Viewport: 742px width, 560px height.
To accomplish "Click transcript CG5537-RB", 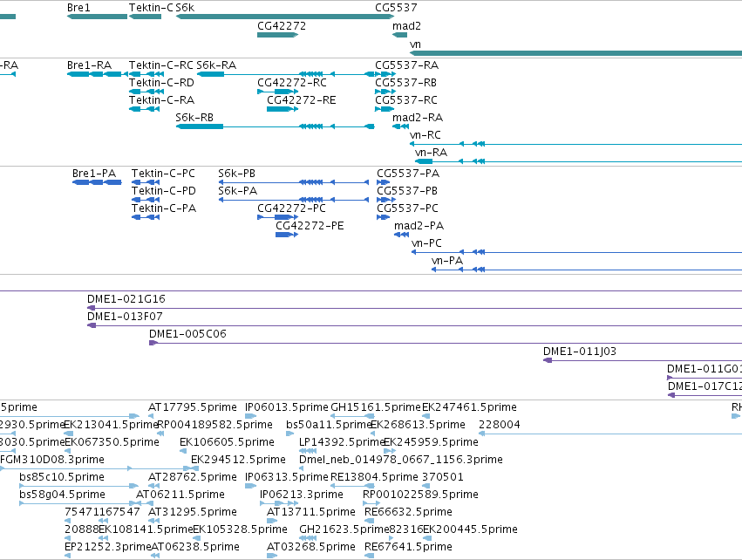I will tap(406, 83).
